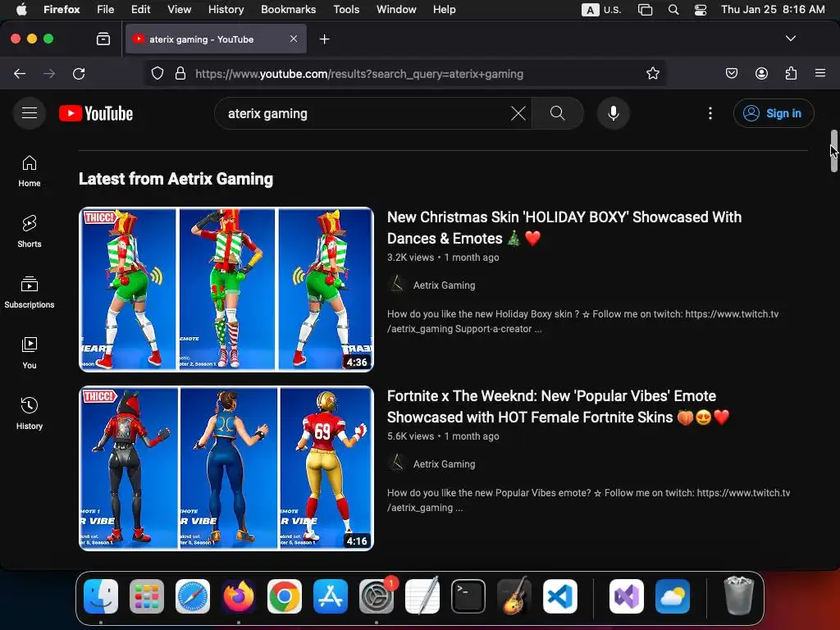Go back with Firefox back arrow

(x=20, y=74)
